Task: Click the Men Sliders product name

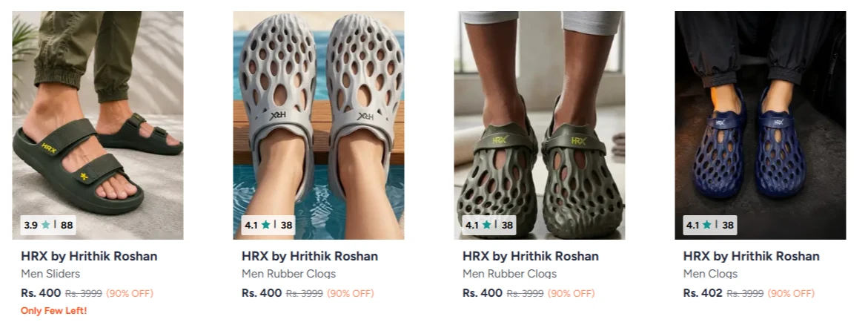Action: tap(50, 274)
